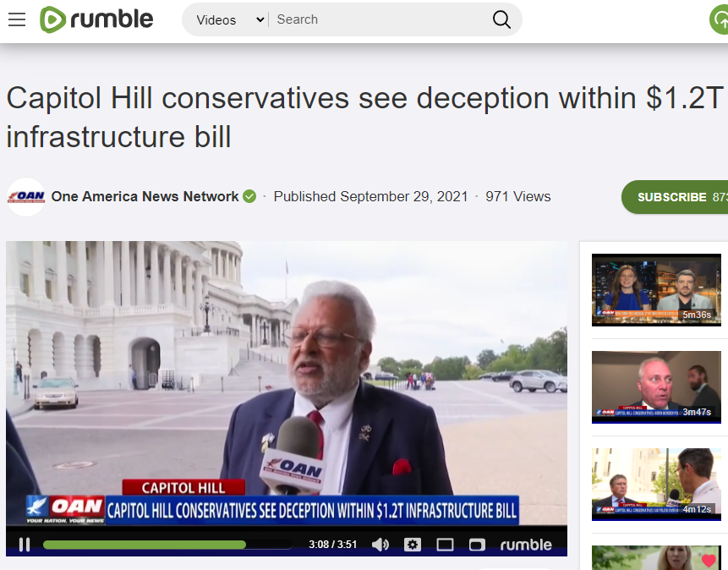This screenshot has height=570, width=728.
Task: Subscribe to One America News Network
Action: pyautogui.click(x=675, y=197)
